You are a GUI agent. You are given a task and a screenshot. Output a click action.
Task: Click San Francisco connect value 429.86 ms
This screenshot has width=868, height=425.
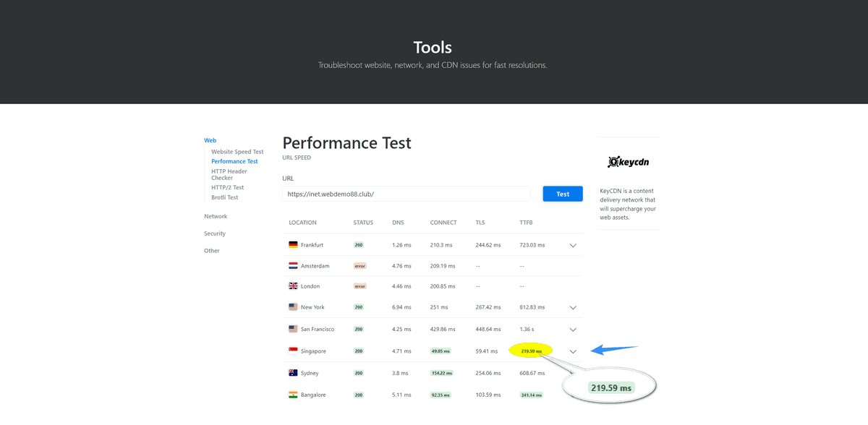coord(443,329)
